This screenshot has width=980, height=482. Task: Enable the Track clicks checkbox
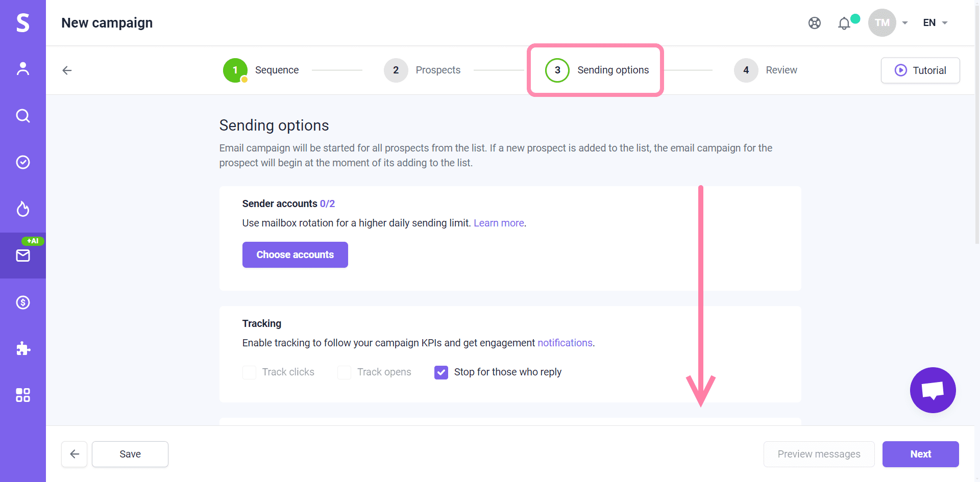tap(249, 372)
